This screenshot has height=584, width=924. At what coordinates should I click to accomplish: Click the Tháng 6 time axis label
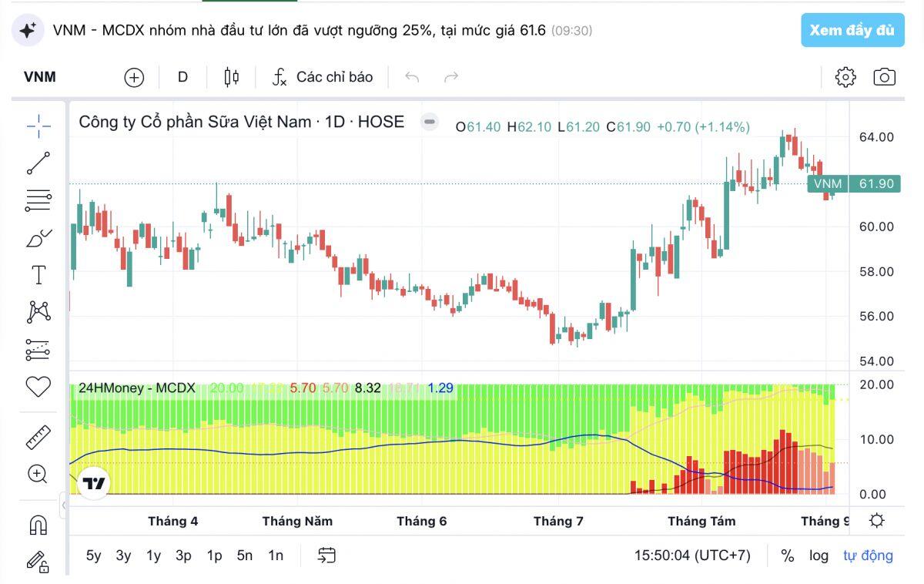click(421, 522)
